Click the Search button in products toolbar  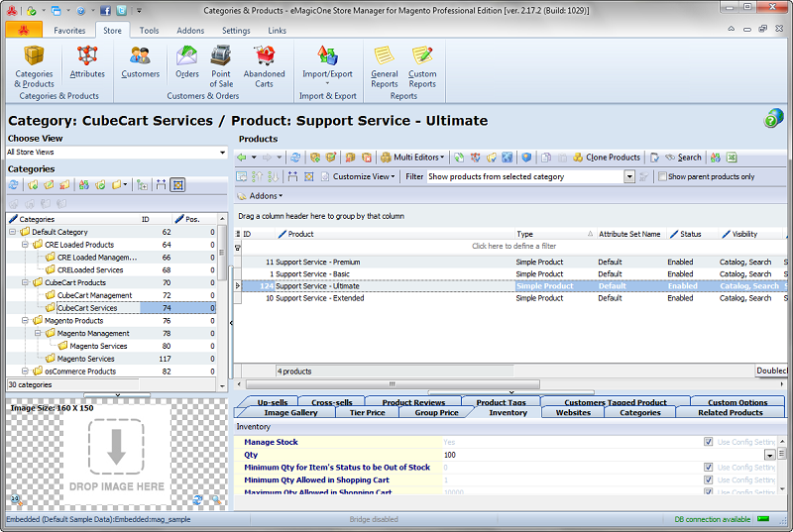point(683,158)
